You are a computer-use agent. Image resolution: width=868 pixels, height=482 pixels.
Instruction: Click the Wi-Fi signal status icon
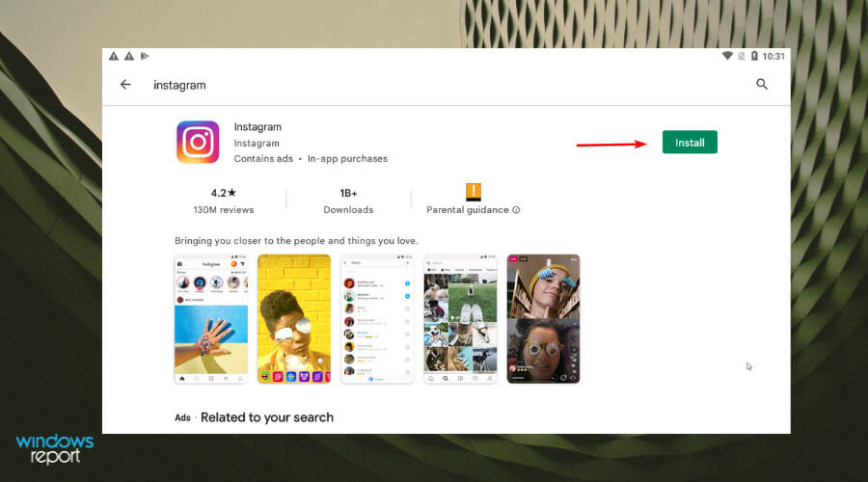pos(727,56)
